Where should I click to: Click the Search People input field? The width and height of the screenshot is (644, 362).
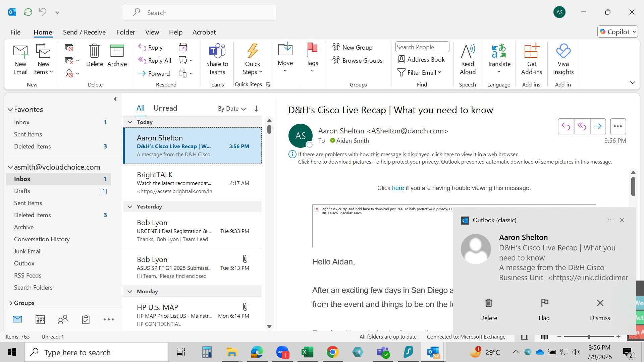coord(422,47)
